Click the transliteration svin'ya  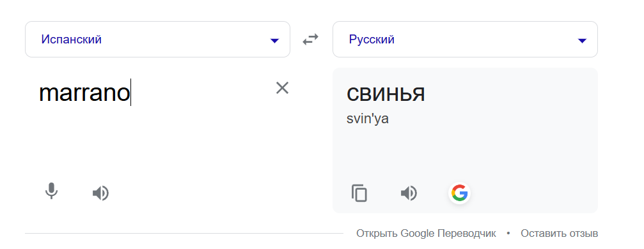368,119
